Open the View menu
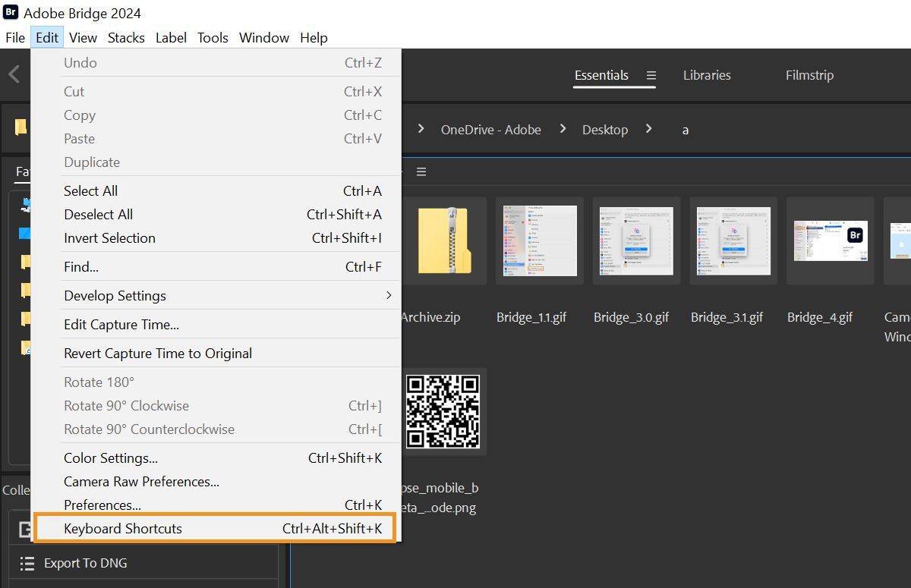The width and height of the screenshot is (911, 588). click(83, 37)
